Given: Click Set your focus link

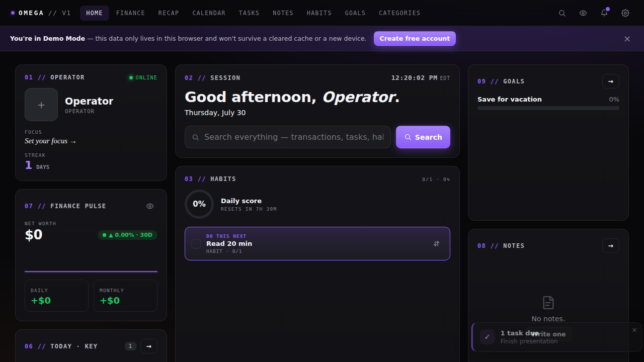Looking at the screenshot, I should point(50,141).
